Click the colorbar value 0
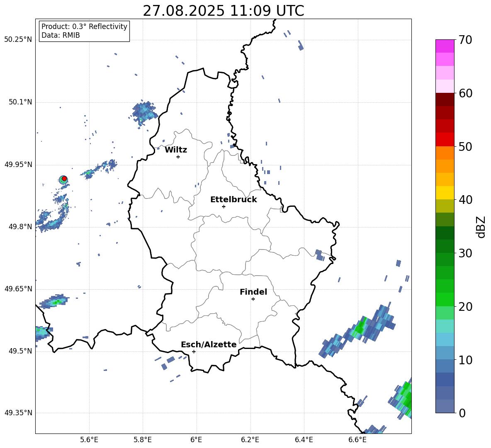This screenshot has height=448, width=491. click(x=462, y=413)
